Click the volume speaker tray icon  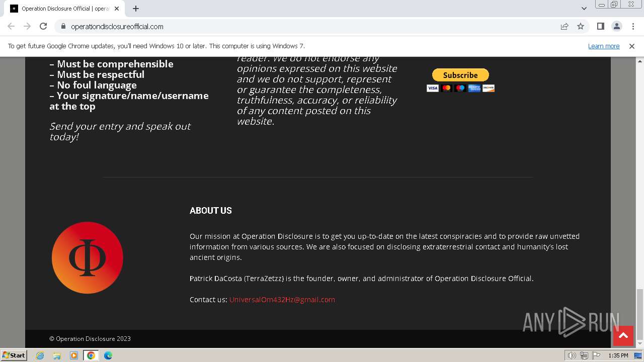572,355
